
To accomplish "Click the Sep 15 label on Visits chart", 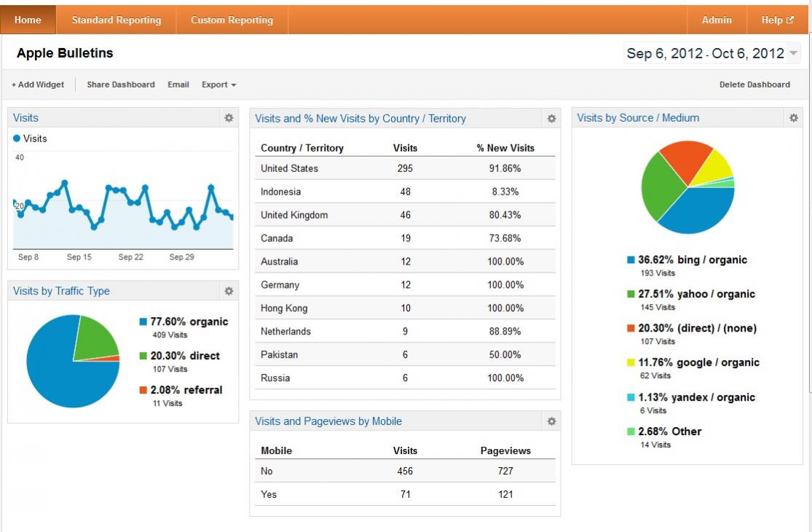I will tap(79, 257).
